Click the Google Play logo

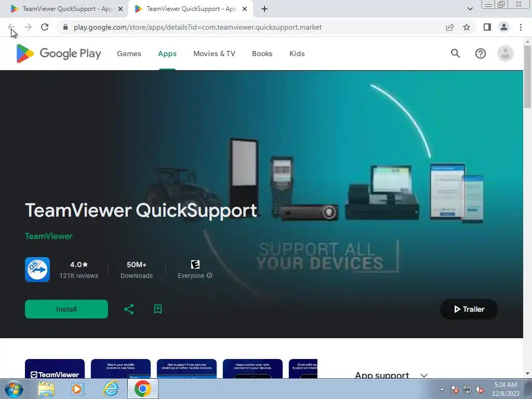click(59, 54)
